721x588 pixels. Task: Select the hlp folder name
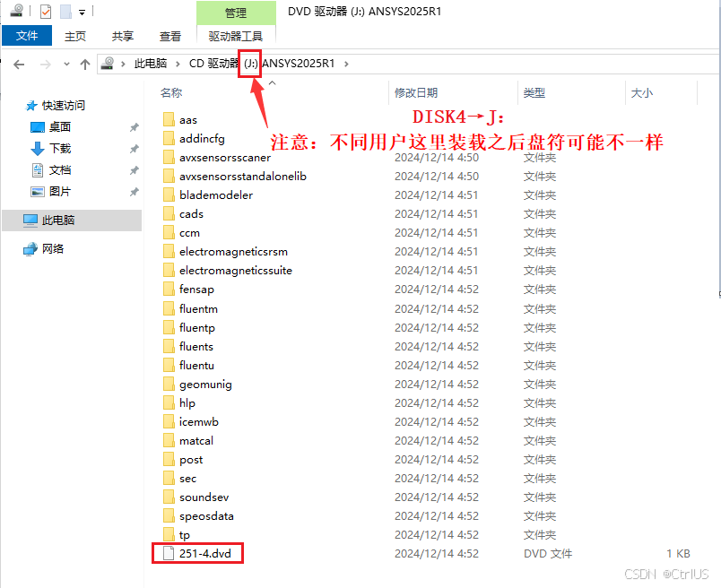pyautogui.click(x=187, y=403)
